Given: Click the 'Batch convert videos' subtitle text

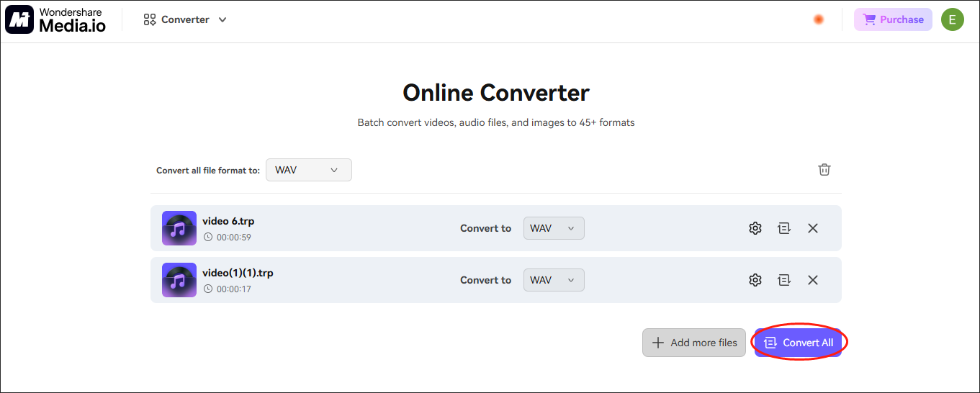Looking at the screenshot, I should (x=496, y=122).
